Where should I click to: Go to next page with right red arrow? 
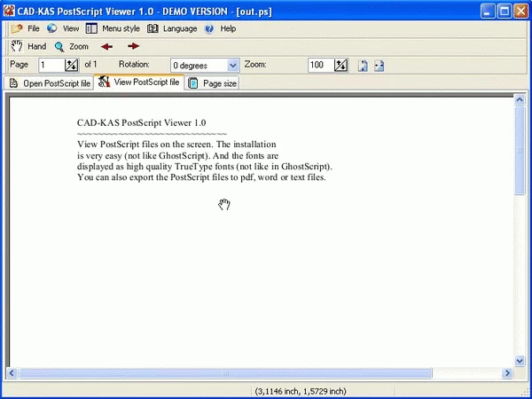click(x=133, y=46)
